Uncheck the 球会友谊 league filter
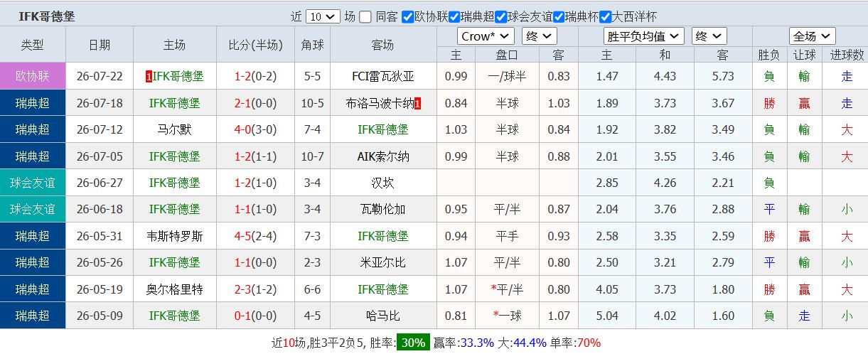868x354 pixels. coord(501,16)
